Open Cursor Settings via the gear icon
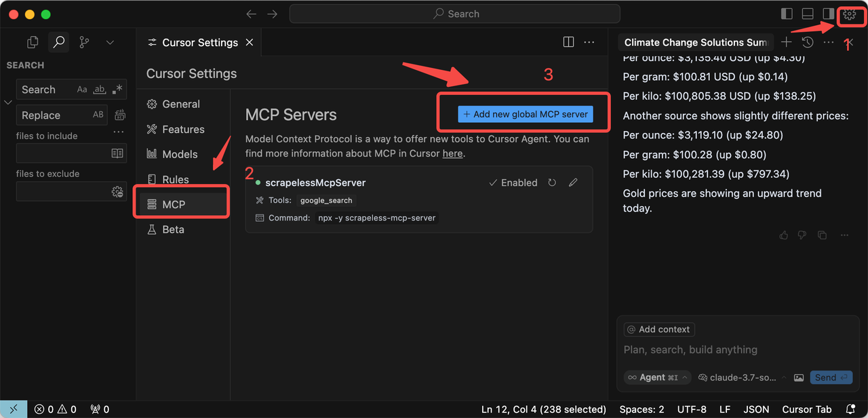This screenshot has height=418, width=868. 850,14
